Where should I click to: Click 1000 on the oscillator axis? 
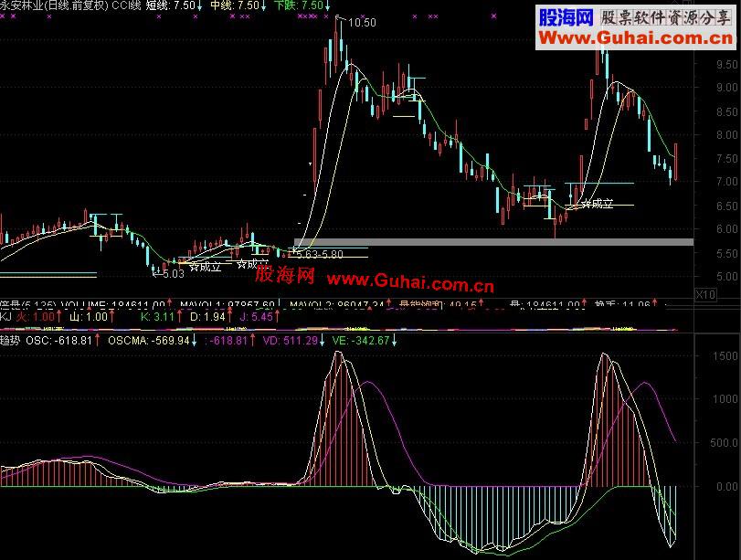coord(725,399)
